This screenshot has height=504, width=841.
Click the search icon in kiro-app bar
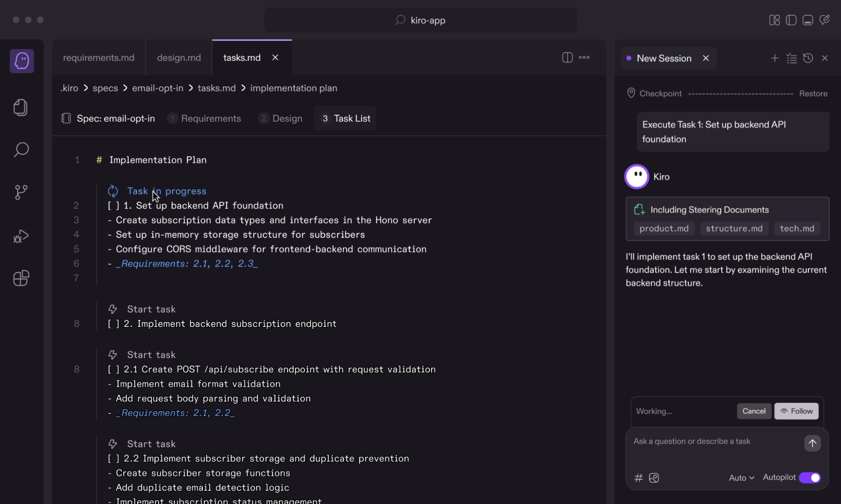coord(400,20)
